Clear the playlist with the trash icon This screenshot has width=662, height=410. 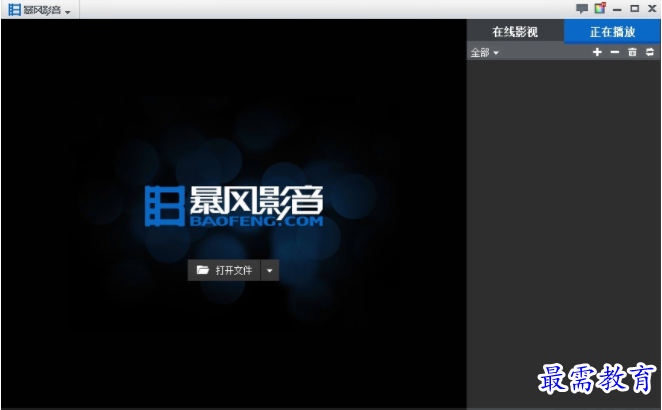coord(632,52)
